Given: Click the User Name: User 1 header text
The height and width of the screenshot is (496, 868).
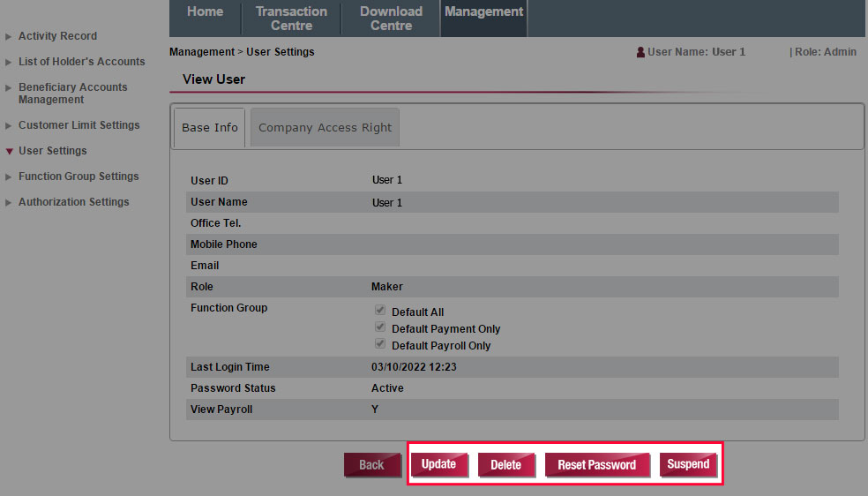Looking at the screenshot, I should 696,52.
